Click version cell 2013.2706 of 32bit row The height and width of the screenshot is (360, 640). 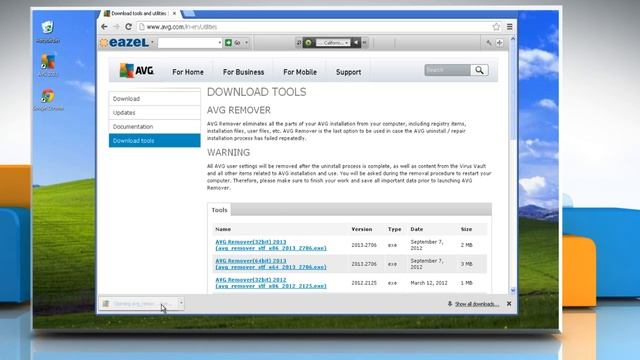click(364, 245)
